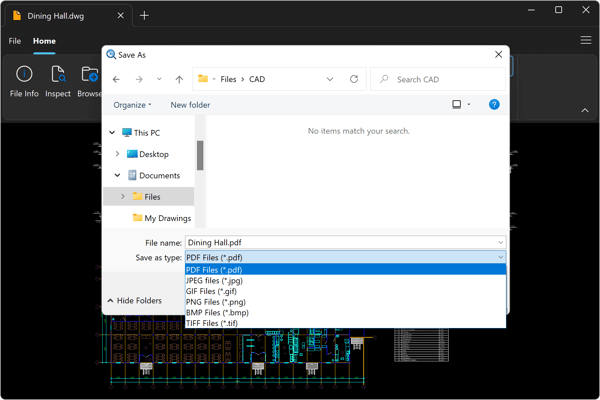This screenshot has height=400, width=600.
Task: Click Hide Folders
Action: click(135, 301)
